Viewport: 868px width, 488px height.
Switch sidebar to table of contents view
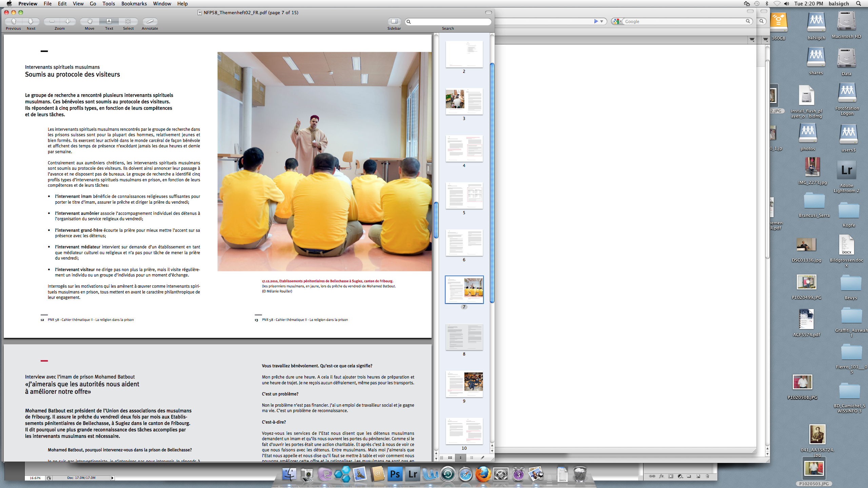coord(471,458)
